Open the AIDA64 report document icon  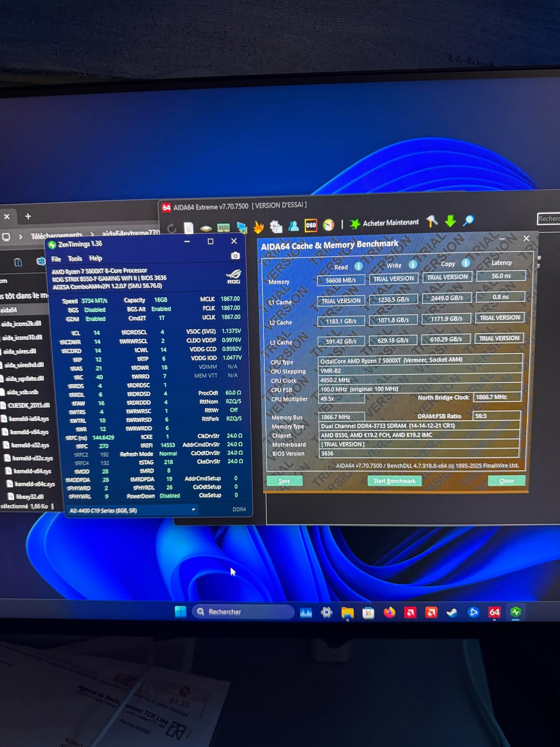[x=189, y=228]
